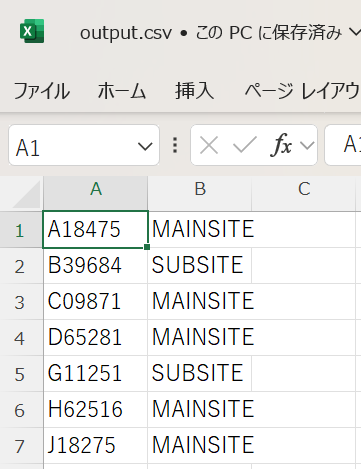Click the vertical dots formula bar handle
This screenshot has height=469, width=361.
pyautogui.click(x=175, y=145)
